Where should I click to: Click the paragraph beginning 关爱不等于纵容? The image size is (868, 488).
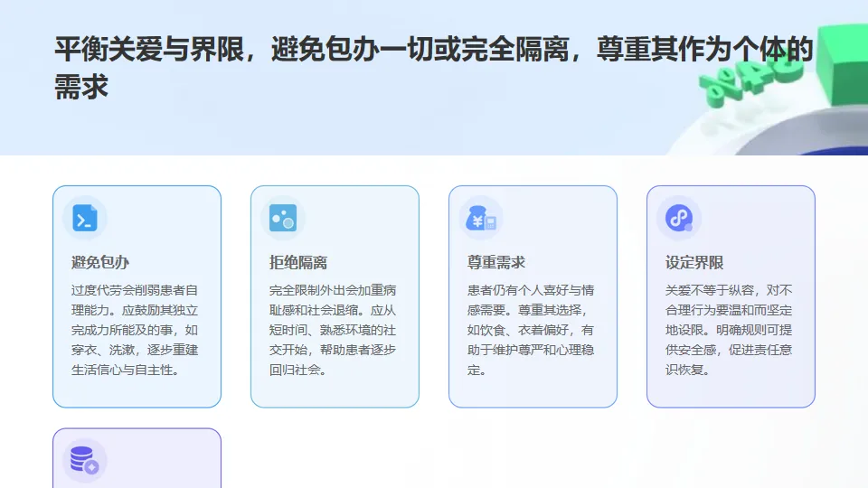(729, 330)
